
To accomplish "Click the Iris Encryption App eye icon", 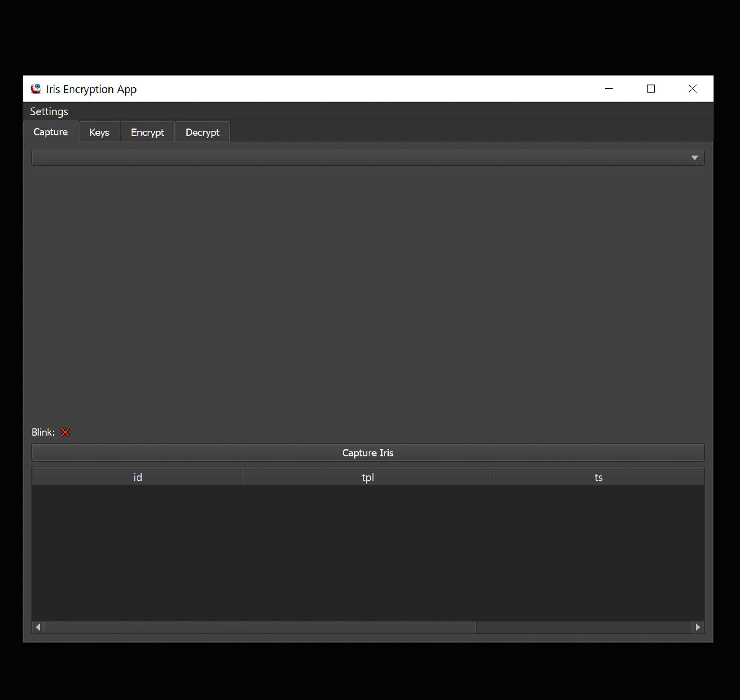I will click(x=36, y=88).
